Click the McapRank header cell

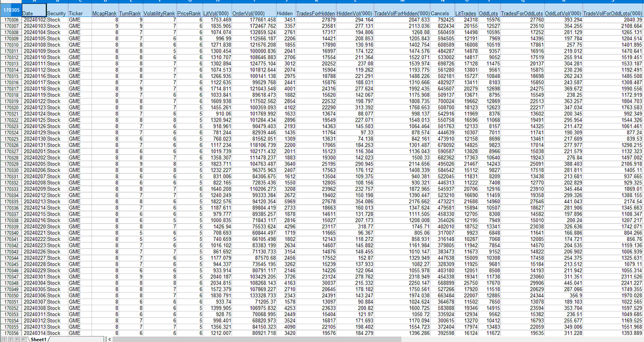(x=104, y=13)
